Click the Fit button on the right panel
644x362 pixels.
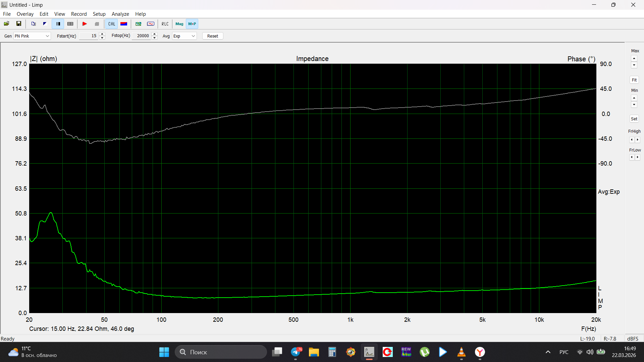[634, 80]
